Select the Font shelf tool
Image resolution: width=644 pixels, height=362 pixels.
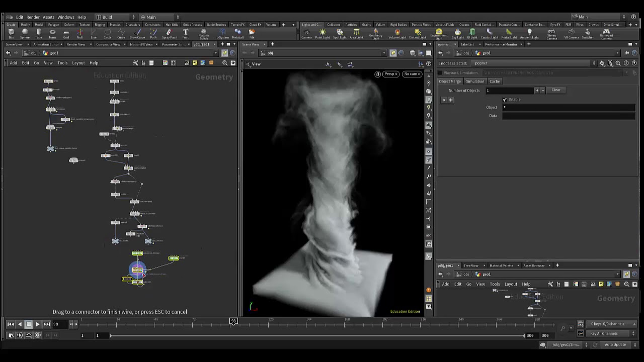(x=186, y=34)
